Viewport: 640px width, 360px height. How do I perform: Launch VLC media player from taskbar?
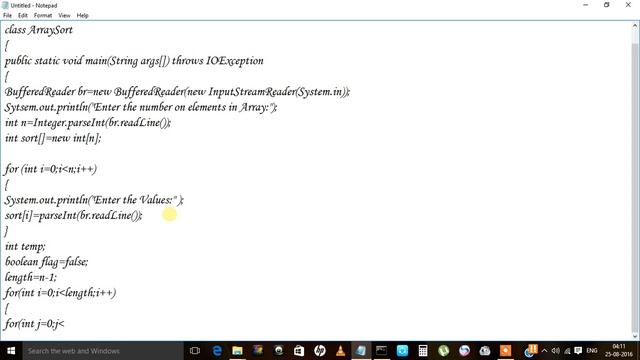(x=340, y=351)
